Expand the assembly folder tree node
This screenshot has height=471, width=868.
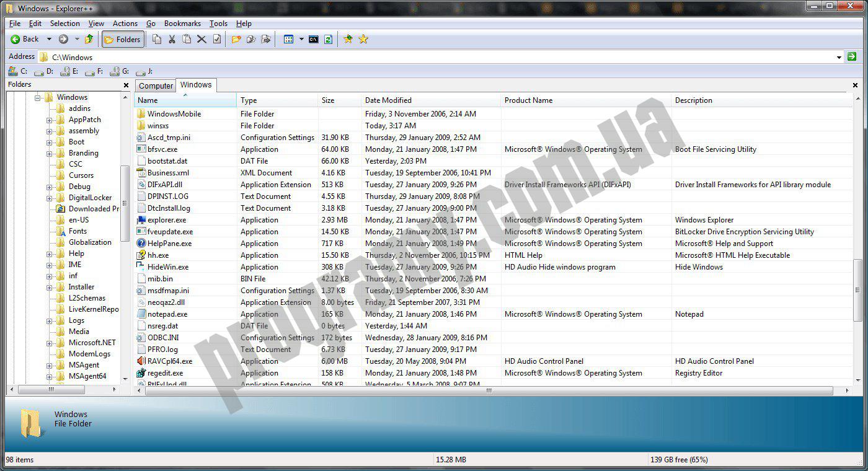[x=49, y=131]
